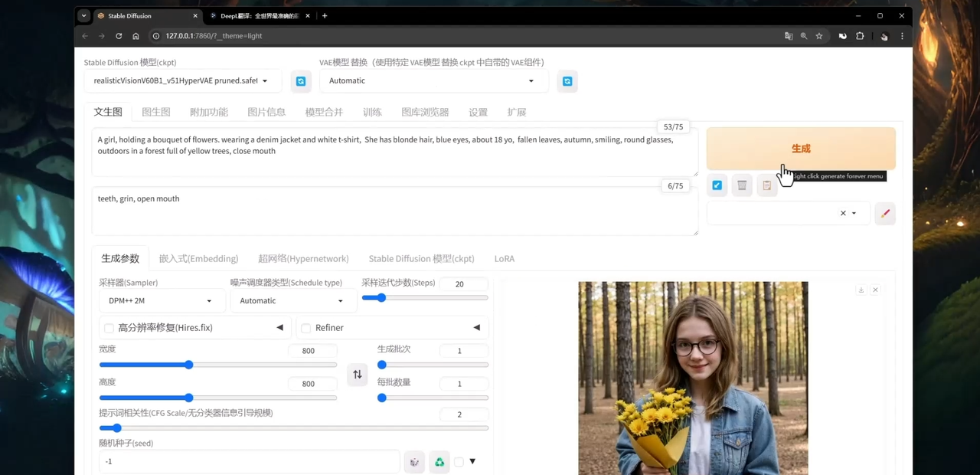Click the 生成 generate button
This screenshot has width=980, height=475.
tap(800, 149)
